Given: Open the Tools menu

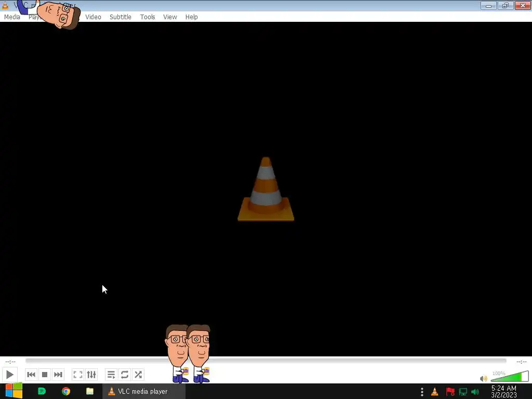Looking at the screenshot, I should 148,17.
